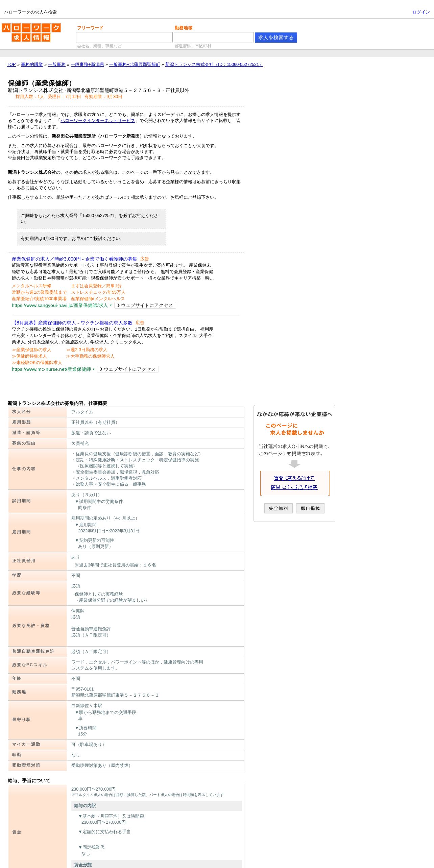
Task: Click 簡単に求人広告を掲載 link
Action: pyautogui.click(x=294, y=487)
